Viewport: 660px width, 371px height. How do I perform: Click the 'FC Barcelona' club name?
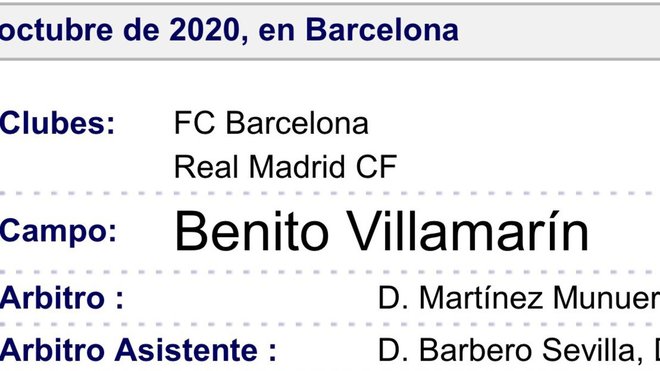pos(271,123)
